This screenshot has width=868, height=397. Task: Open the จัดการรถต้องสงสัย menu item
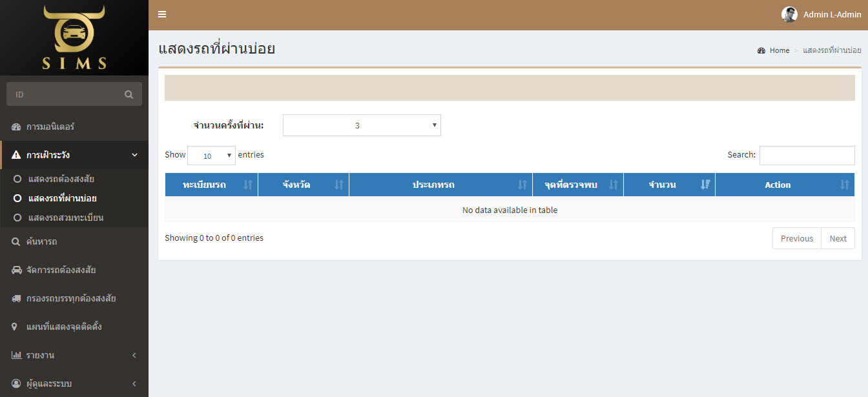[74, 270]
